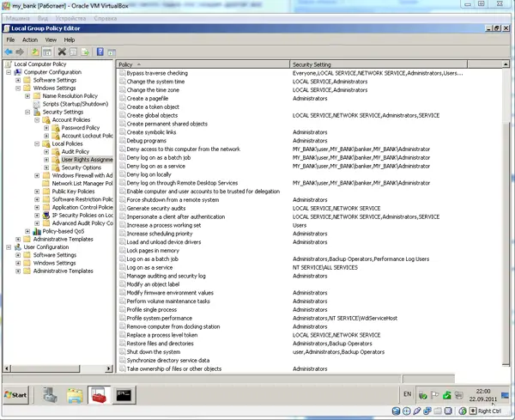The width and height of the screenshot is (515, 420).
Task: Click the Start button
Action: click(x=15, y=395)
